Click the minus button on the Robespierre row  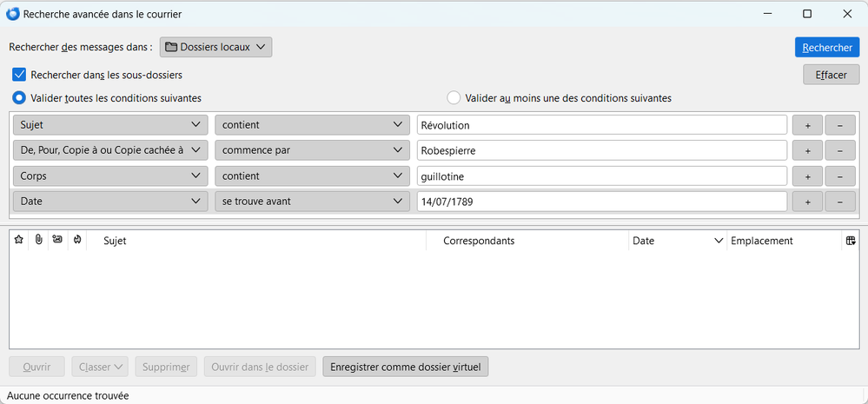pos(840,150)
